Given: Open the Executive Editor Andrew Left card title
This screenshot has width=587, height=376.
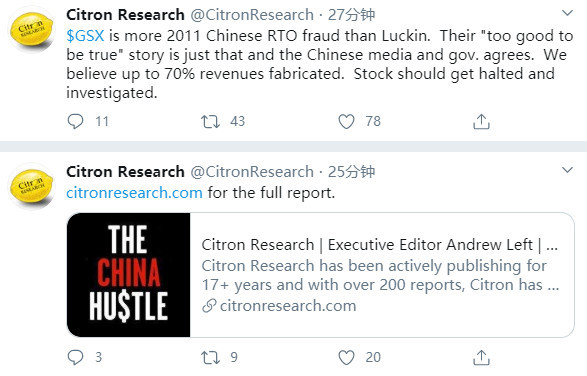Looking at the screenshot, I should coord(380,245).
